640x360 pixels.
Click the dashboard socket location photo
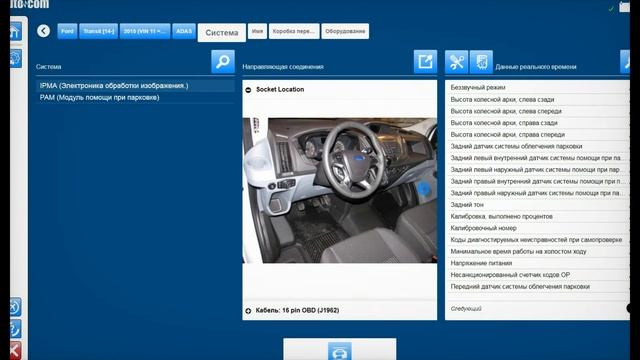[x=340, y=190]
